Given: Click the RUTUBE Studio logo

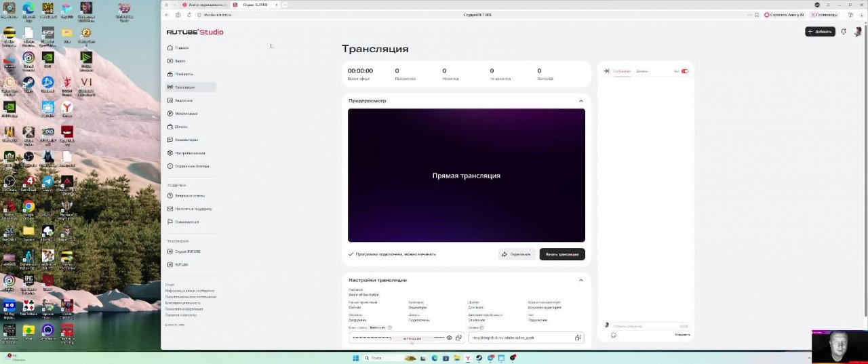Looking at the screenshot, I should pos(195,32).
